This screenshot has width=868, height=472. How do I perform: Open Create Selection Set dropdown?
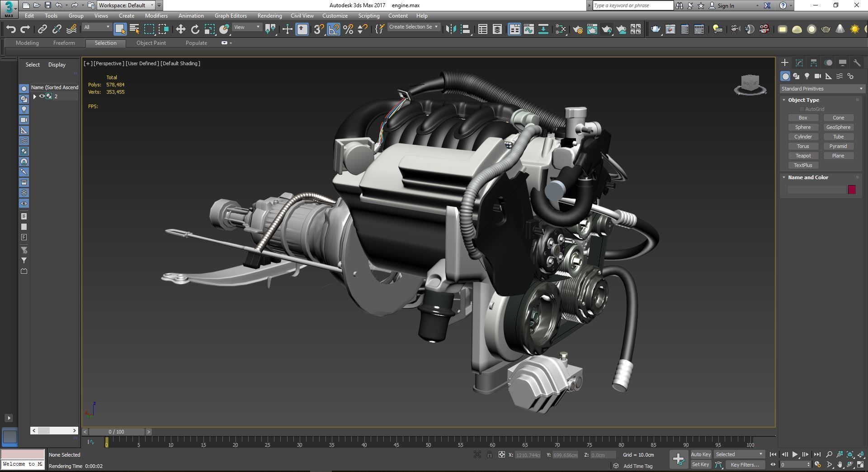(x=414, y=27)
